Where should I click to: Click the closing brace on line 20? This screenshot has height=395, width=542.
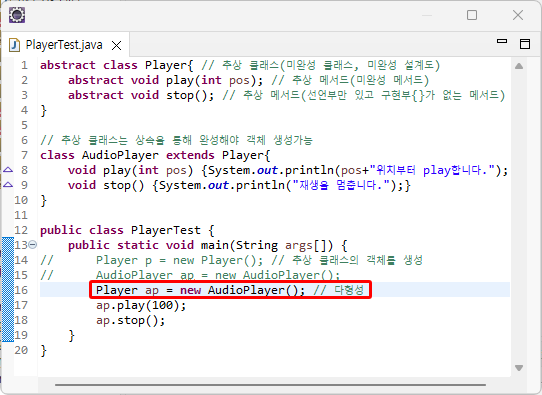44,350
